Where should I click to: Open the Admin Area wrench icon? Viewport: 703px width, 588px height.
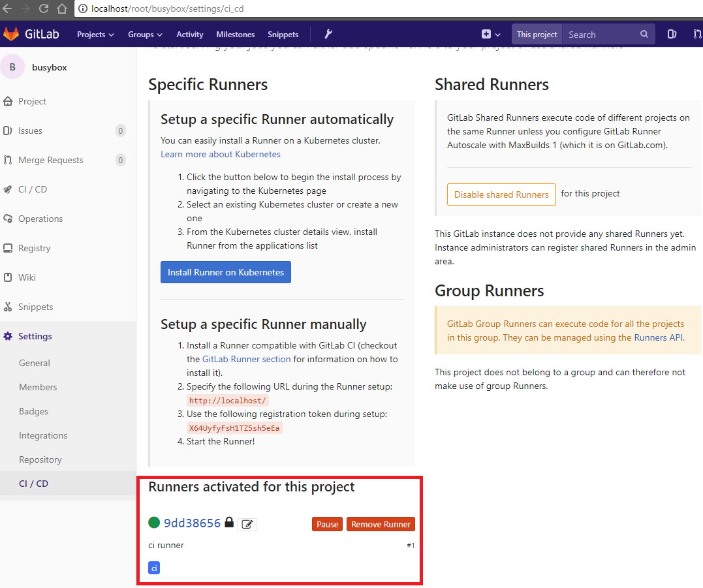(x=328, y=34)
